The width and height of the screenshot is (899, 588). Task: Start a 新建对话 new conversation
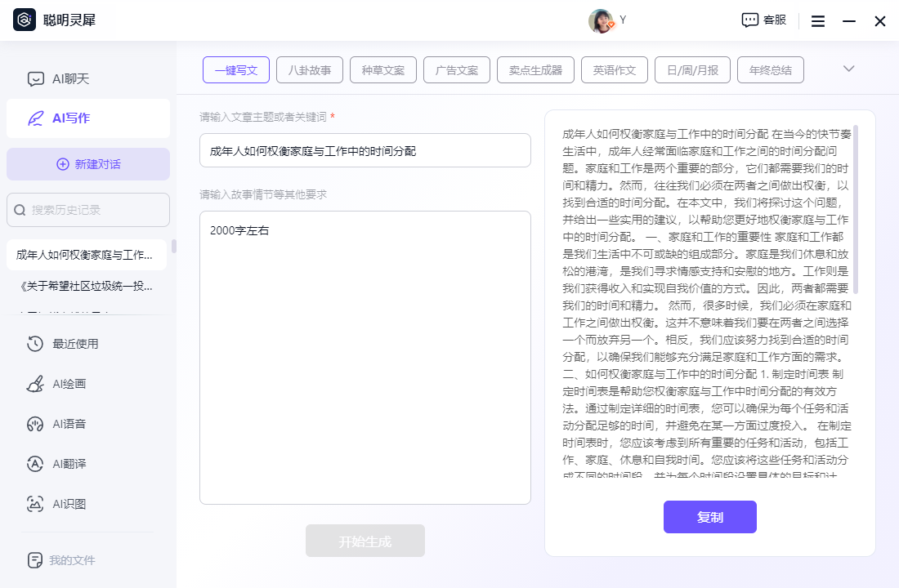coord(88,164)
